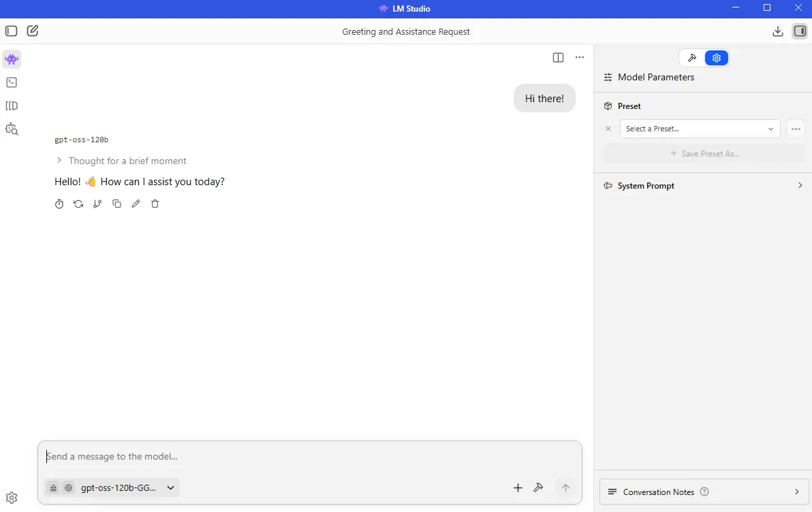Toggle the left sidebar panel
812x512 pixels.
12,31
